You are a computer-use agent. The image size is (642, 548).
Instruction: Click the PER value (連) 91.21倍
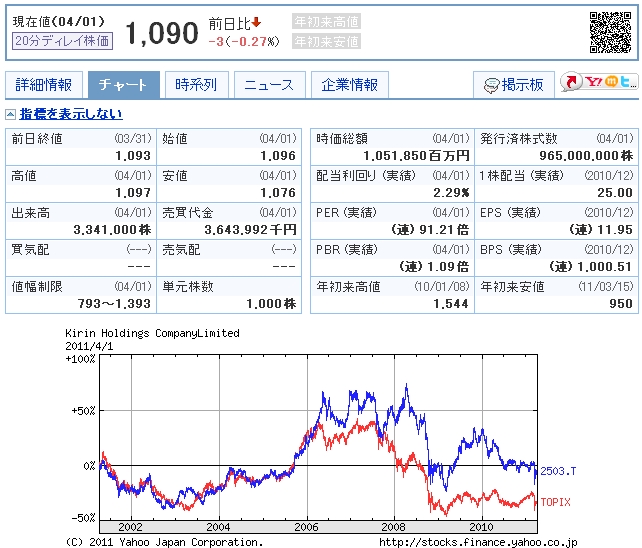[x=430, y=230]
